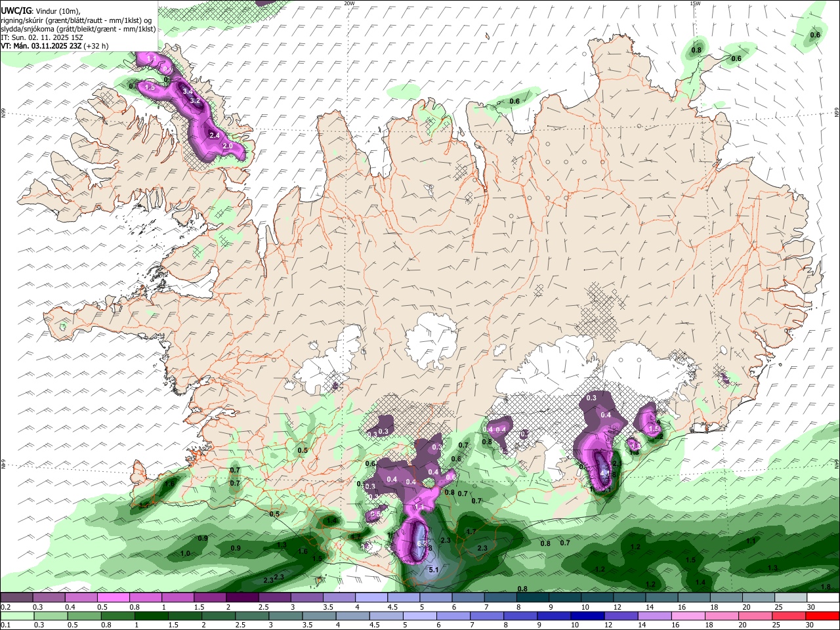Screen dimensions: 840x630
Task: Click the 'VT: Mán. 03.11.2025 23Z (+32 h)' line
Action: pos(55,46)
